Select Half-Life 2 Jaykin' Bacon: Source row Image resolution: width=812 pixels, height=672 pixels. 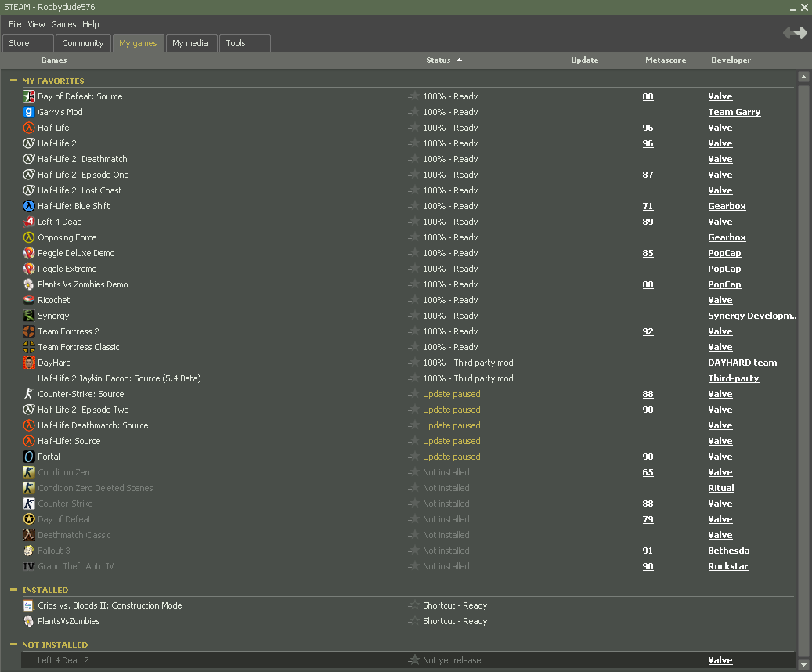(408, 378)
